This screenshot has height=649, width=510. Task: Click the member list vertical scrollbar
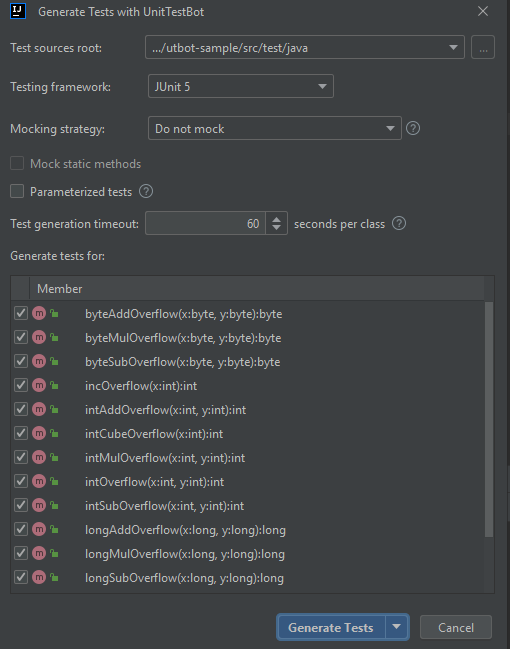click(x=489, y=419)
